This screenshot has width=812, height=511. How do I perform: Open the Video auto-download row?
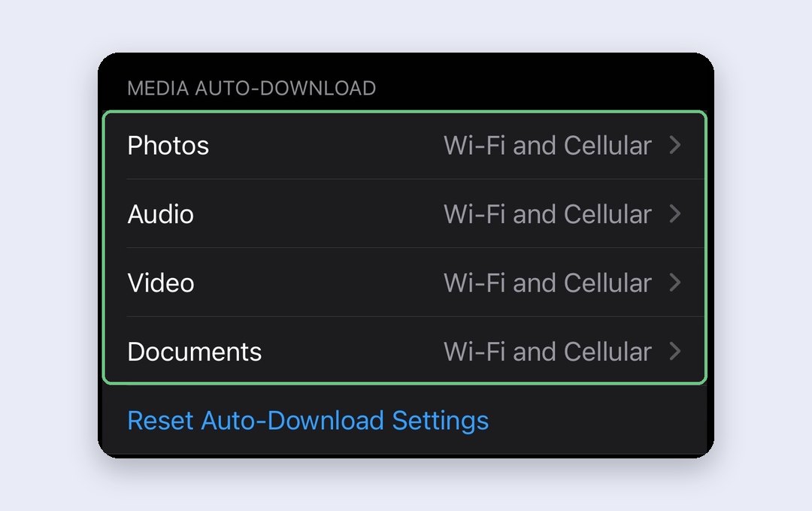click(x=404, y=283)
